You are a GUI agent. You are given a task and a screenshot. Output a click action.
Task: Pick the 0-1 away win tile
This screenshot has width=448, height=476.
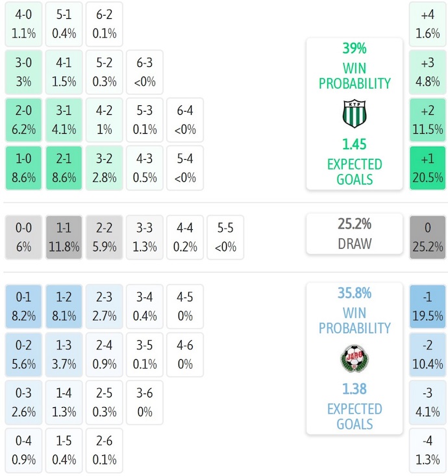point(23,307)
